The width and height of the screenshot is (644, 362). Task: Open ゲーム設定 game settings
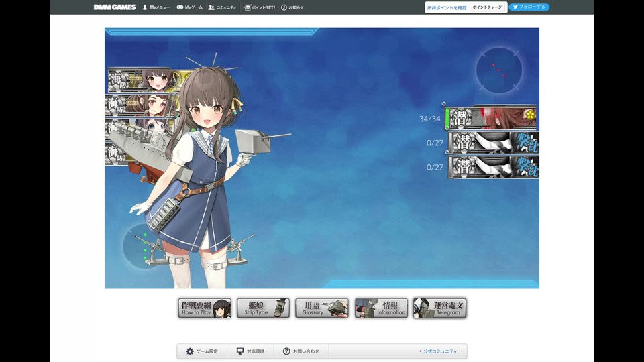point(202,351)
